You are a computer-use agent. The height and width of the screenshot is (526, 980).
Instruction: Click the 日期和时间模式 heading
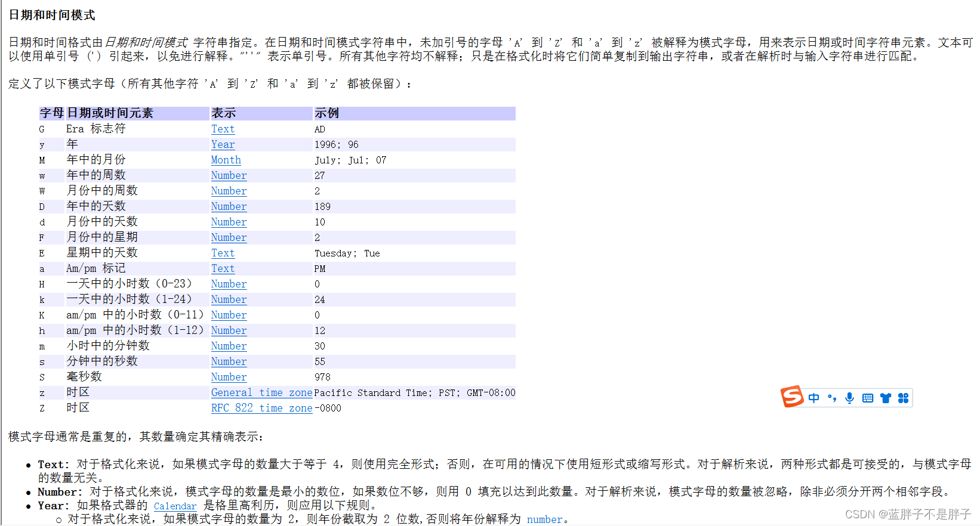point(52,15)
